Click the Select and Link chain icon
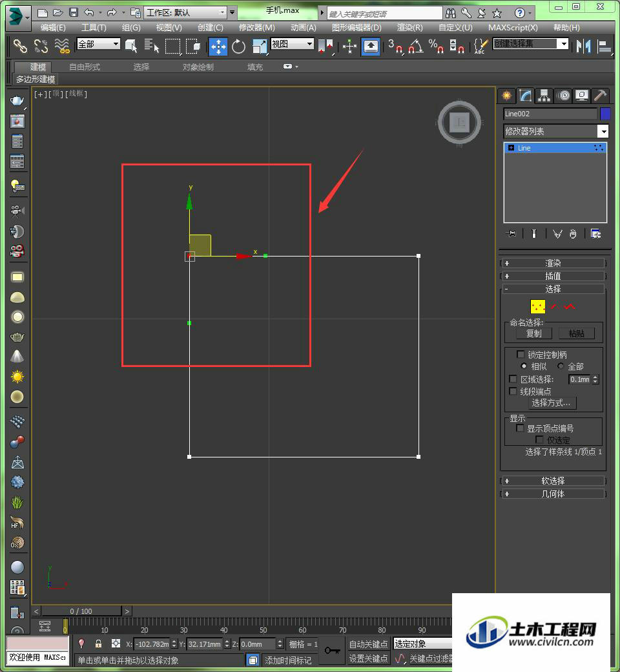Screen dimensions: 620x672 (x=20, y=46)
